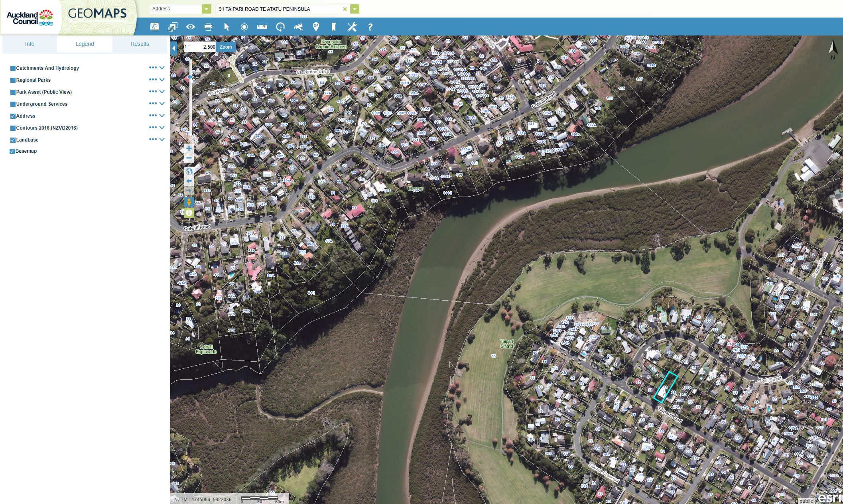The image size is (843, 504).
Task: Expand the Underground Services layer group
Action: click(x=162, y=104)
